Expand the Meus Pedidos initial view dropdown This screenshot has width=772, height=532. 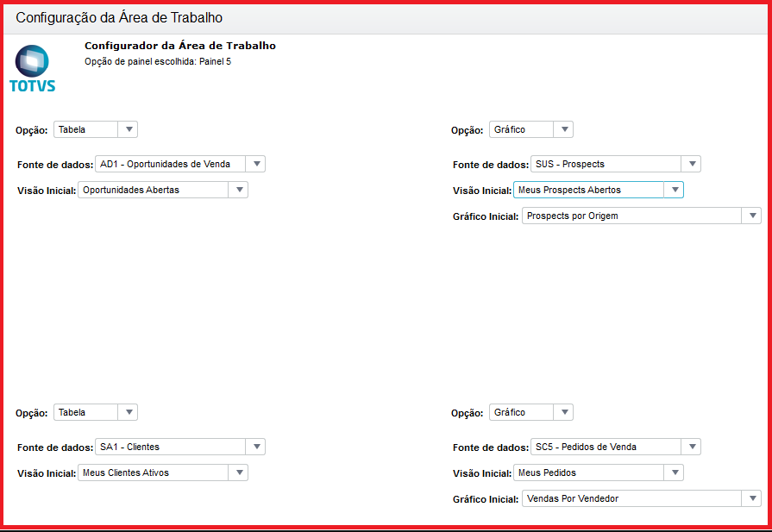(x=599, y=473)
